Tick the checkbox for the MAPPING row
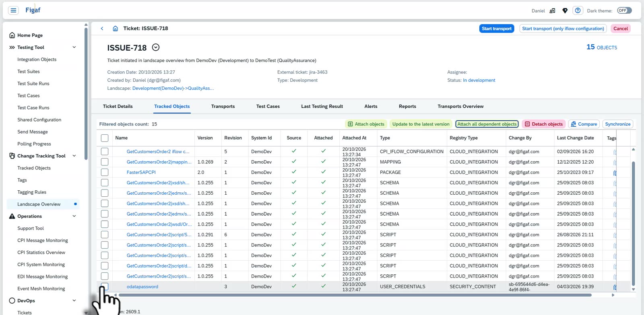Screen dimensions: 644x315 pyautogui.click(x=105, y=162)
